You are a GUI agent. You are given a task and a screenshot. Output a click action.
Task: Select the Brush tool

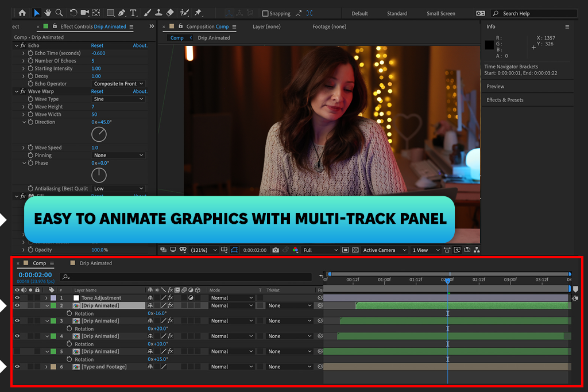tap(148, 13)
